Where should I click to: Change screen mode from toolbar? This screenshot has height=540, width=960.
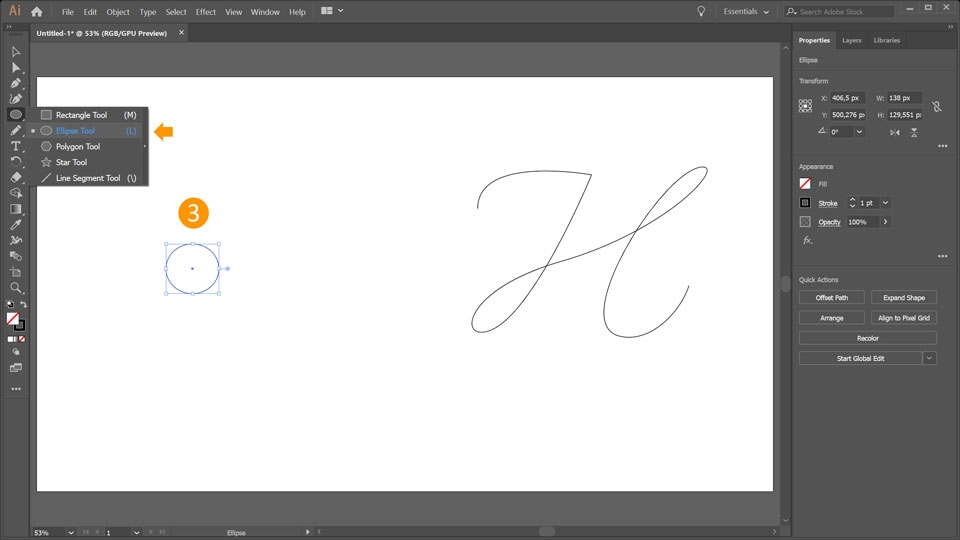coord(16,368)
